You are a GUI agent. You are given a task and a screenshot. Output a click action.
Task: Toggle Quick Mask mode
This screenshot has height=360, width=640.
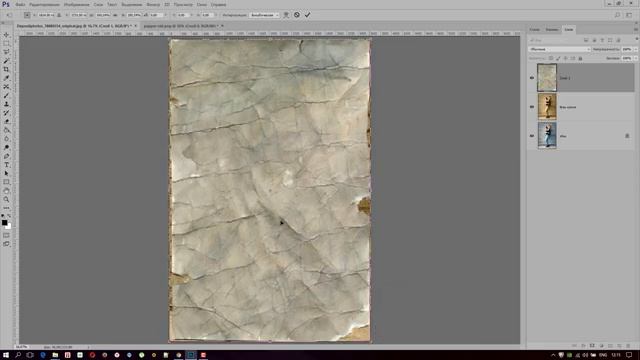tap(6, 235)
